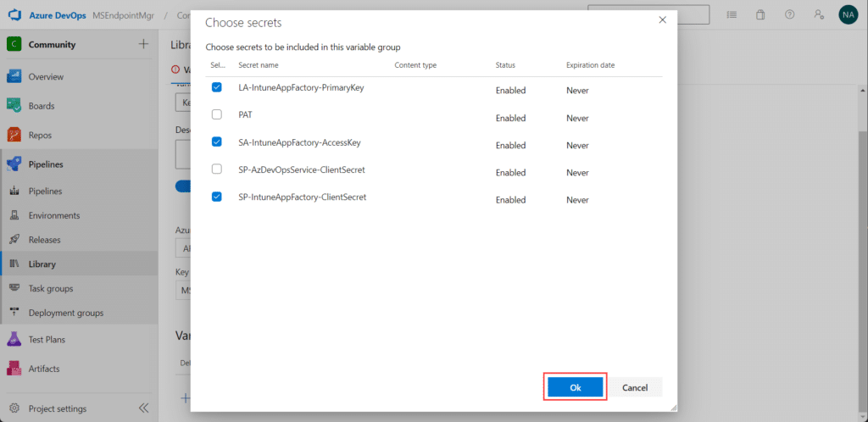Check the PAT secret checkbox
The height and width of the screenshot is (422, 868).
tap(217, 114)
